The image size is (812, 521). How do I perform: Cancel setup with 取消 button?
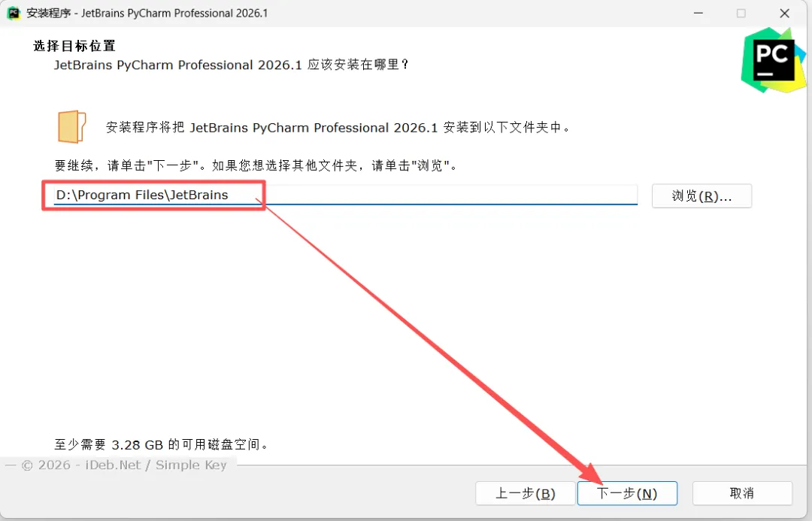click(742, 493)
